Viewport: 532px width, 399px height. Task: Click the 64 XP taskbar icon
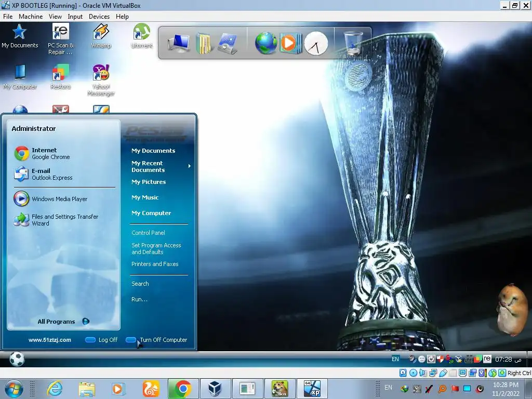(x=312, y=389)
